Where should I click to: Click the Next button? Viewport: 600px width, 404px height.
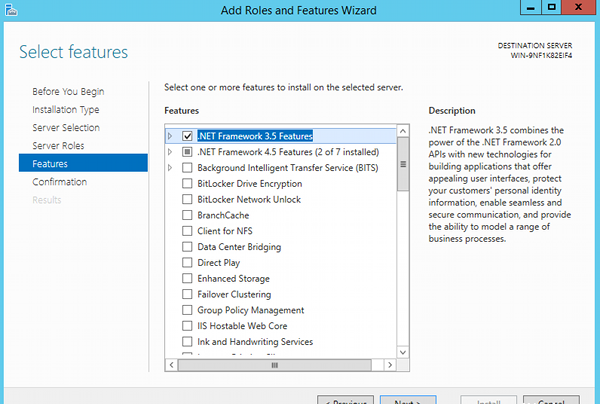pyautogui.click(x=408, y=400)
